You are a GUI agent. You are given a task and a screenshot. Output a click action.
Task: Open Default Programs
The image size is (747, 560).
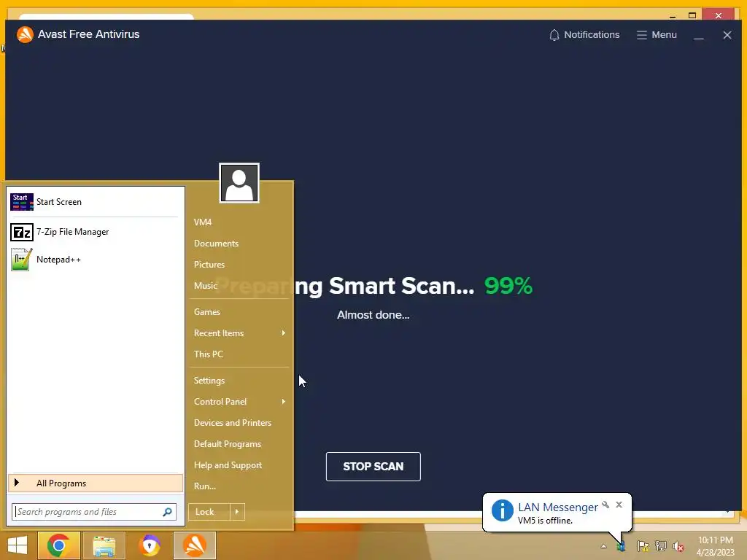(228, 444)
